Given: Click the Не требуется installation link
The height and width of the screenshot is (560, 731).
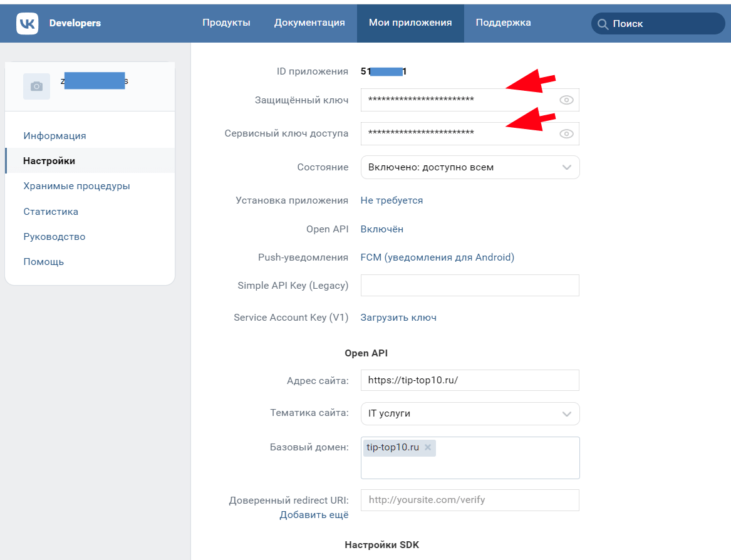Looking at the screenshot, I should 391,200.
